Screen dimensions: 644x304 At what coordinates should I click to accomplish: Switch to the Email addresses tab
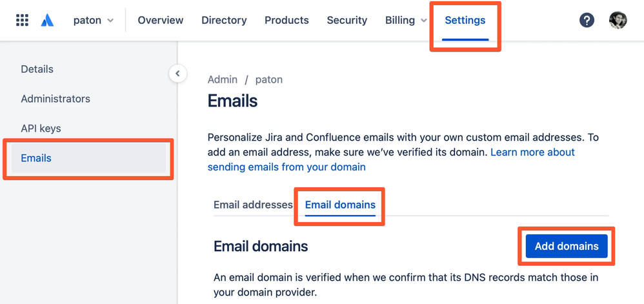pyautogui.click(x=253, y=205)
